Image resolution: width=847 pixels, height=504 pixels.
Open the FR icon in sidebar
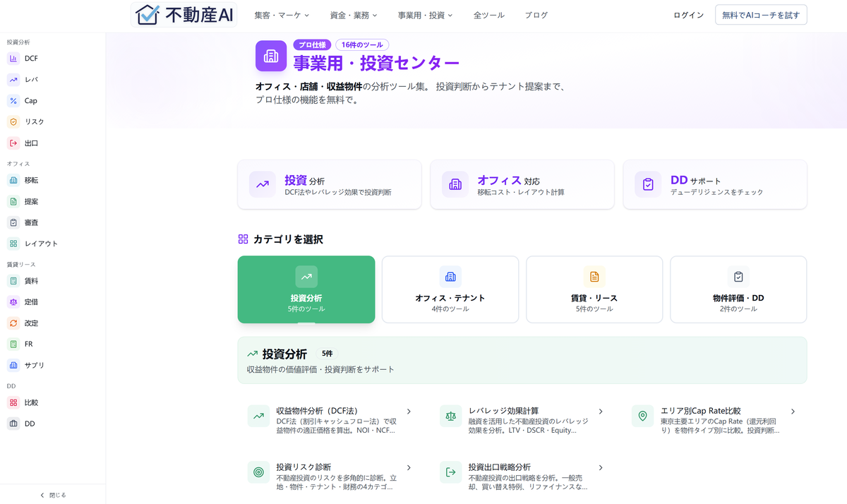click(x=13, y=344)
